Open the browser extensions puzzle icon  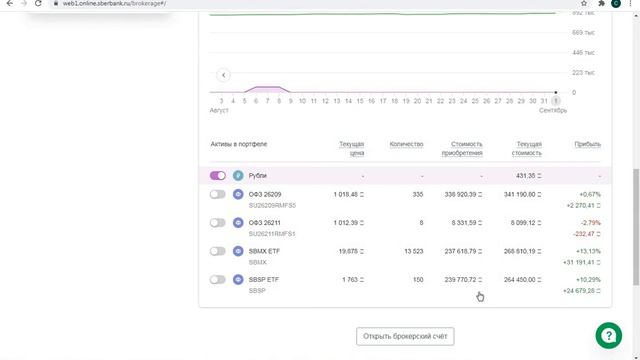click(x=601, y=3)
